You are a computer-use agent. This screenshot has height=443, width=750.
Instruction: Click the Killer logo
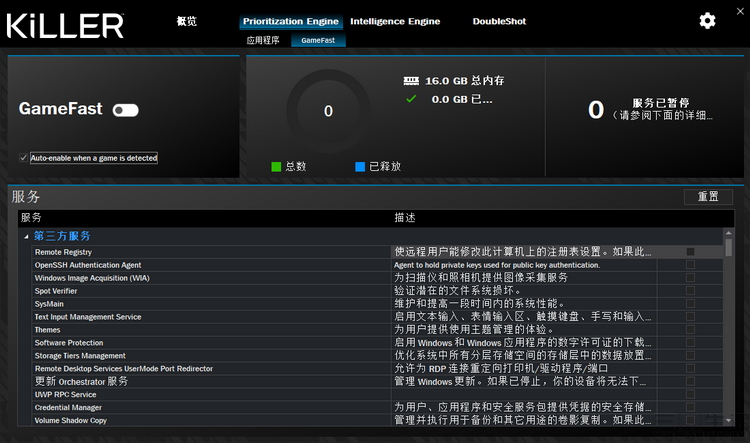point(65,25)
